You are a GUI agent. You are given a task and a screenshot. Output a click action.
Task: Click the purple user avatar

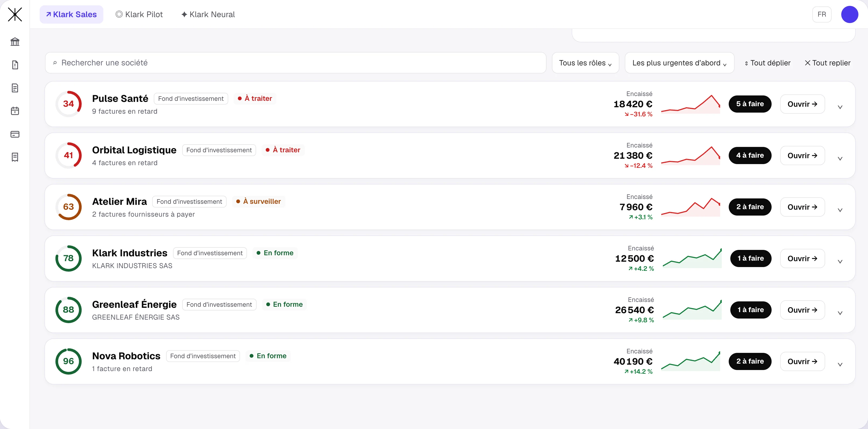849,14
